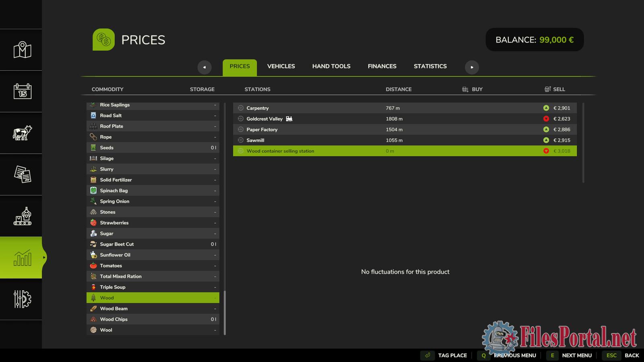644x362 pixels.
Task: Switch to the Finances tab
Action: [382, 66]
